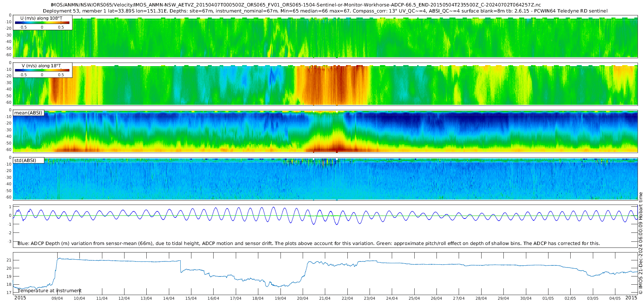Click the '18/04' date tick label
This screenshot has height=304, width=644.
(x=258, y=298)
